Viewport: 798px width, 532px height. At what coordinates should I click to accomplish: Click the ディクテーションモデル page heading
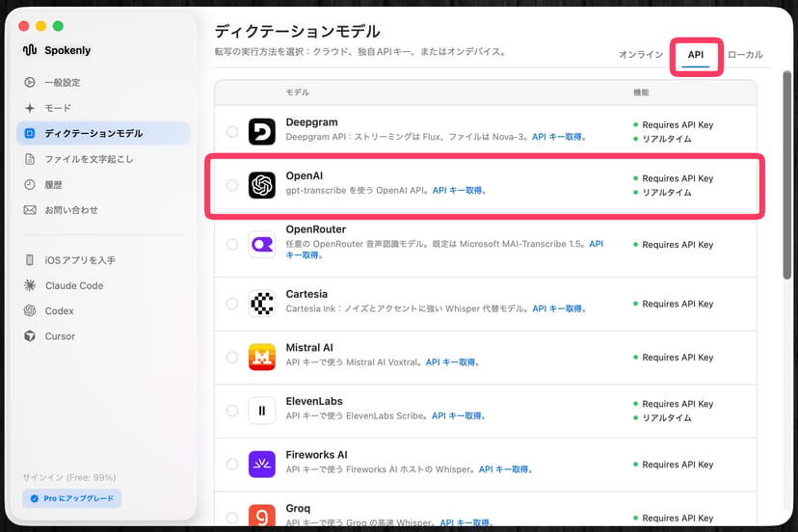[297, 32]
